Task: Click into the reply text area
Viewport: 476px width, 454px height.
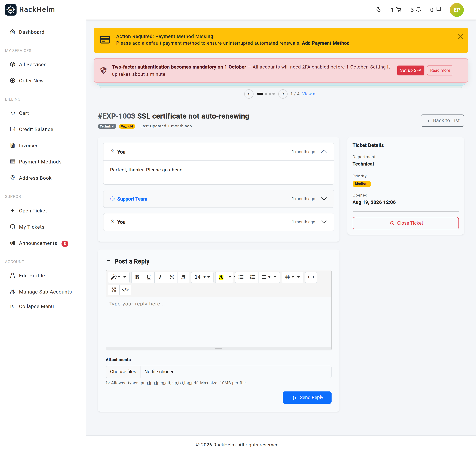Action: (x=218, y=322)
